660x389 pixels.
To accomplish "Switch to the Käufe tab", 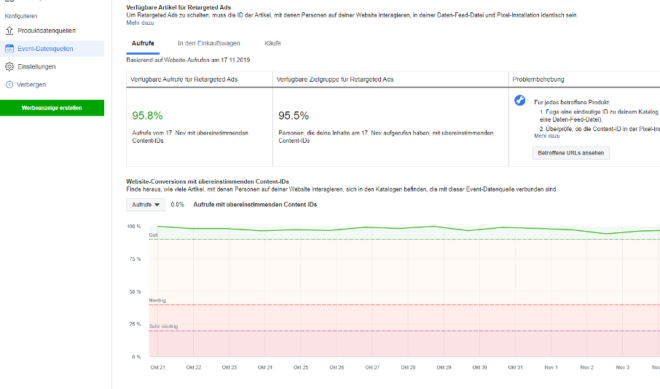I will [x=273, y=43].
